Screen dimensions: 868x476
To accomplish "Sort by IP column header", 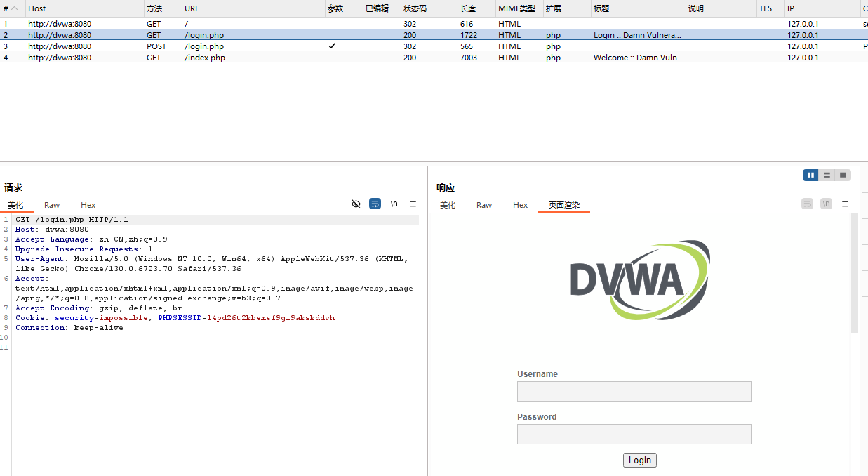I will click(822, 8).
